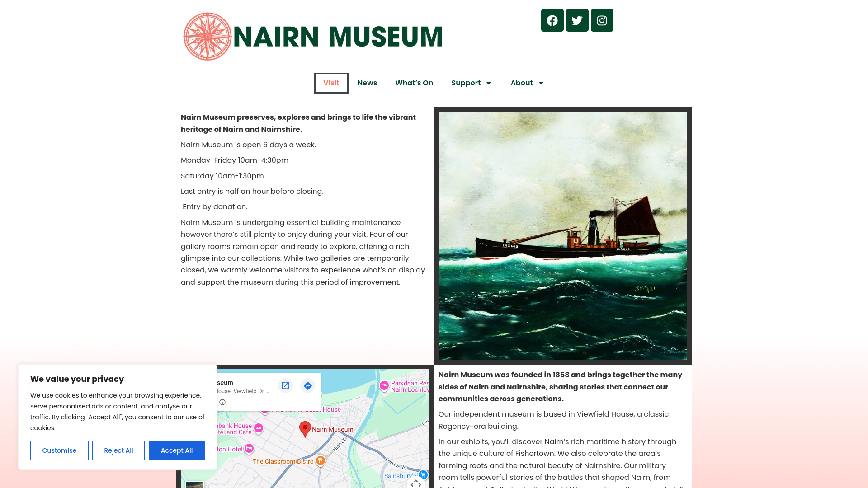Click 'Saturday 10am-1:30pm' text
868x488 pixels.
pyautogui.click(x=222, y=176)
